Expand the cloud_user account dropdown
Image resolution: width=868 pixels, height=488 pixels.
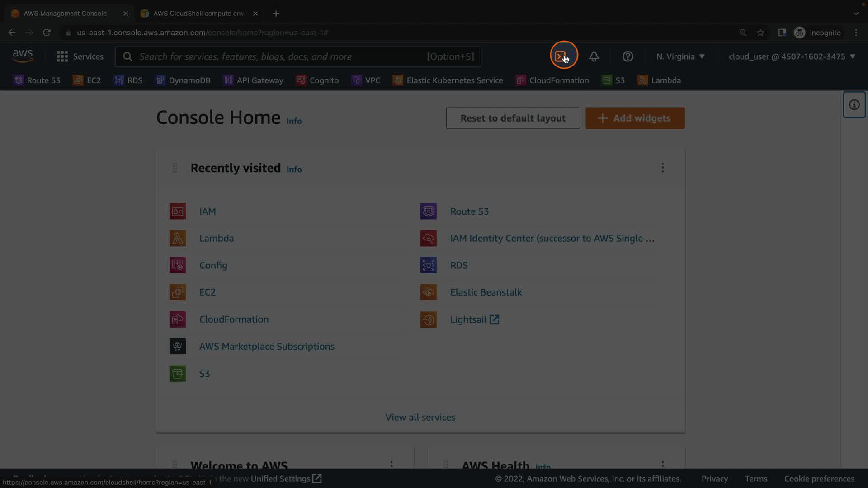(792, 56)
